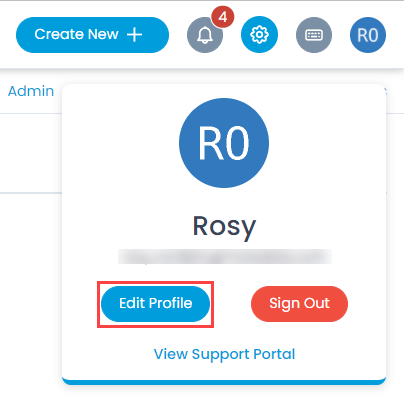The width and height of the screenshot is (404, 400).
Task: Click the red Sign Out button
Action: pos(299,304)
